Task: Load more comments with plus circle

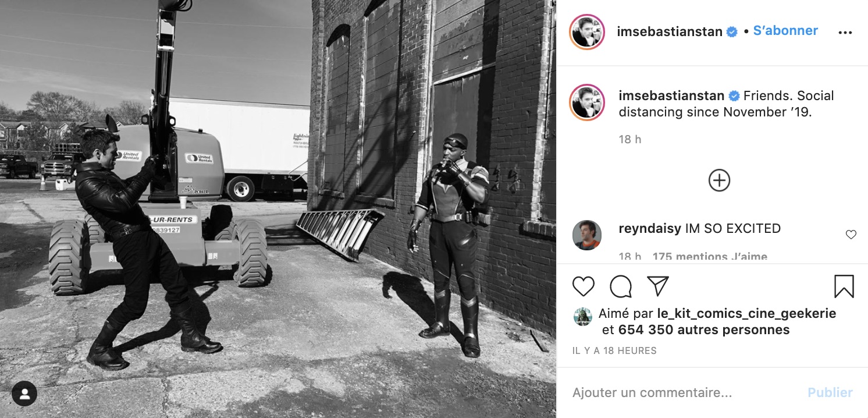Action: (719, 180)
